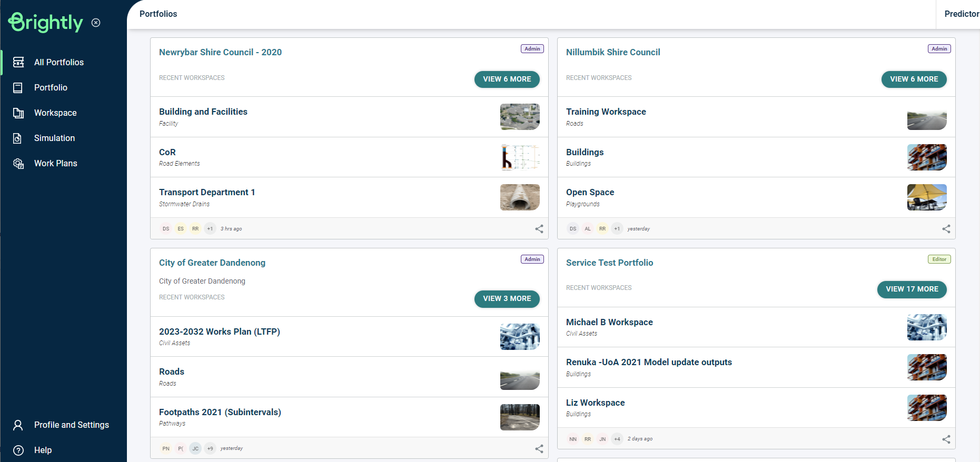Open Footpaths 2021 (Subintervals) workspace
The width and height of the screenshot is (980, 462).
(349, 417)
